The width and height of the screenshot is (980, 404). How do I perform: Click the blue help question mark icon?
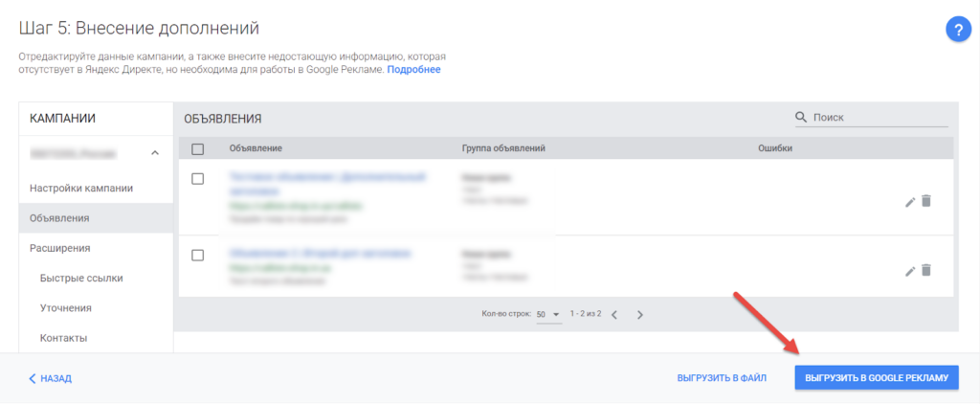[x=958, y=30]
